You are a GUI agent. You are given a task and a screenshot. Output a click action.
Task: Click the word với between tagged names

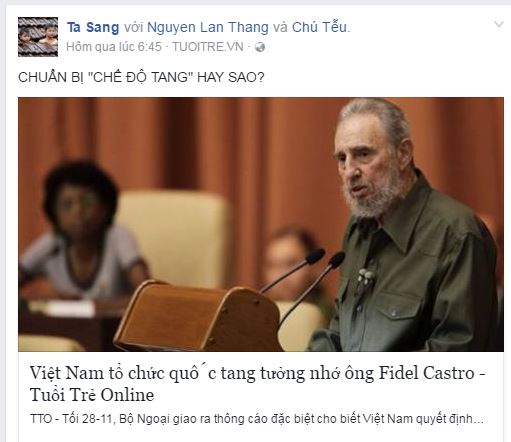(x=133, y=28)
